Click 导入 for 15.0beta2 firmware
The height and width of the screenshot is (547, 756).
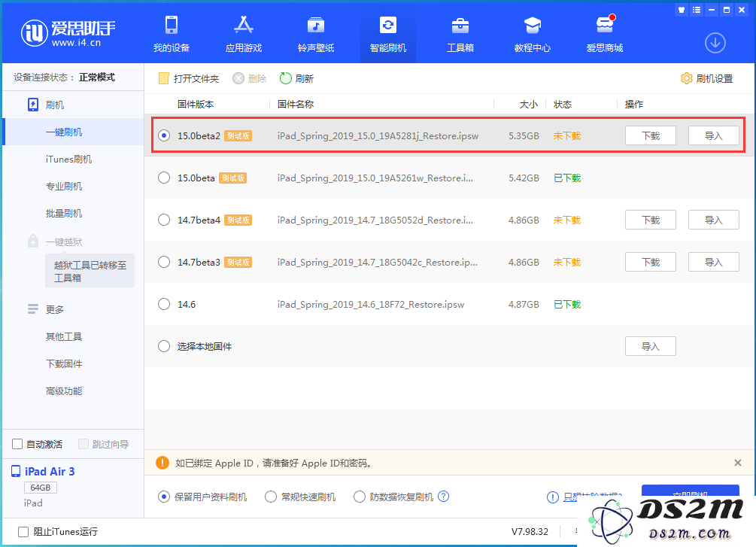click(714, 135)
